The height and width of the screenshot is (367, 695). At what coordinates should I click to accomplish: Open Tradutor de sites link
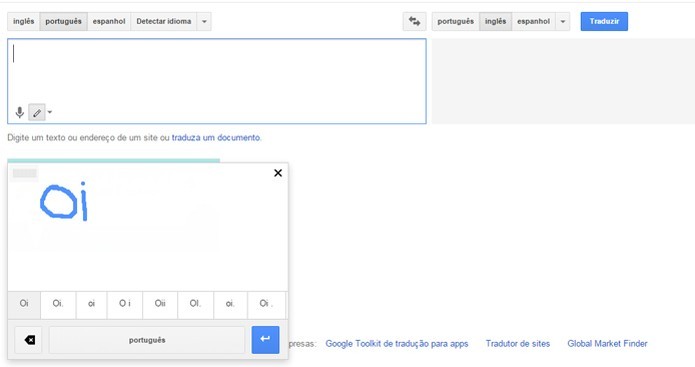tap(518, 344)
